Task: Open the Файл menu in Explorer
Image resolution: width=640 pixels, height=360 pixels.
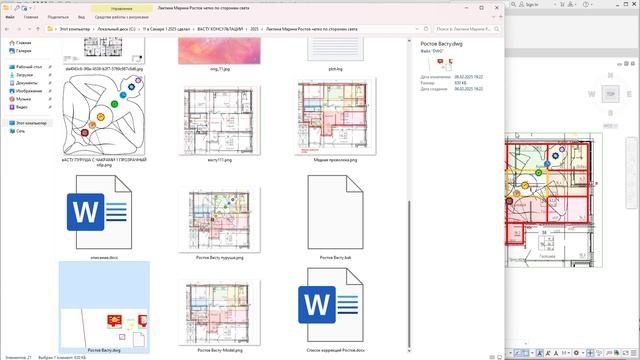Action: [10, 17]
